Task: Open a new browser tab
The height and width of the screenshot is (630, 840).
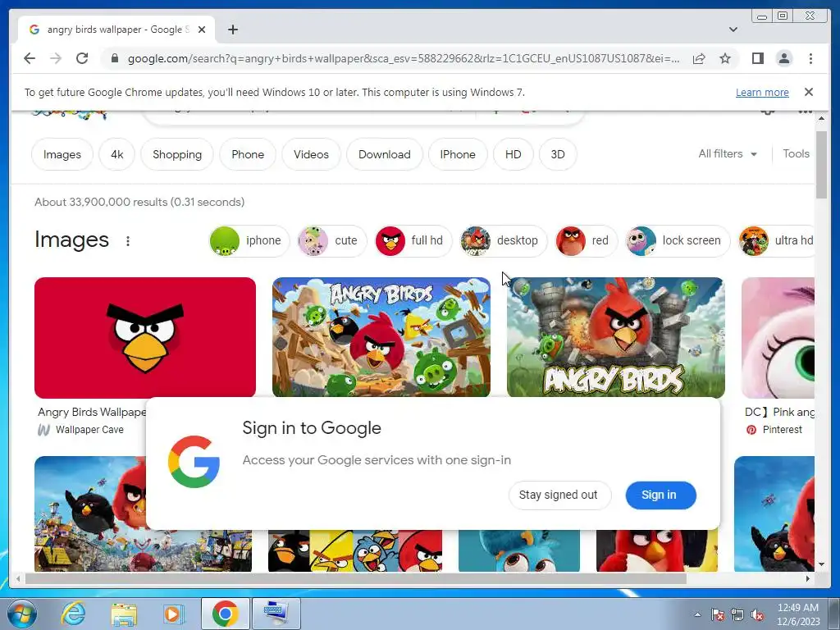Action: pyautogui.click(x=232, y=30)
